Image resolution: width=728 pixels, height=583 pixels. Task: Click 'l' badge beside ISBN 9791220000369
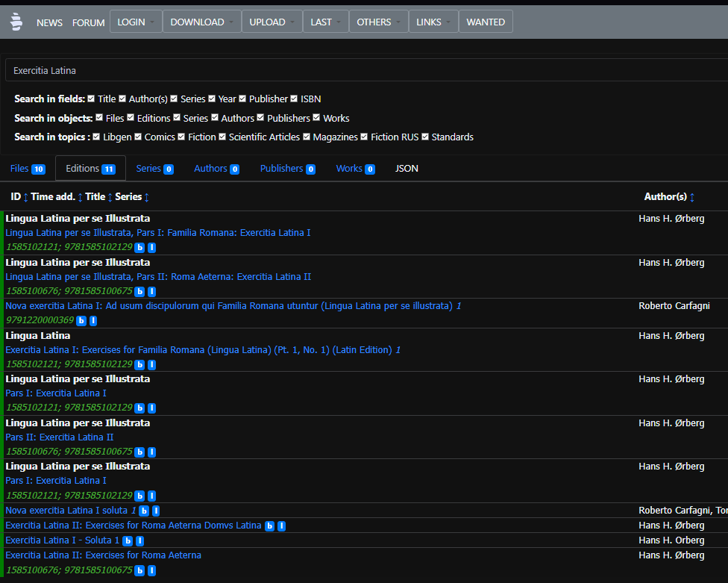click(x=92, y=320)
